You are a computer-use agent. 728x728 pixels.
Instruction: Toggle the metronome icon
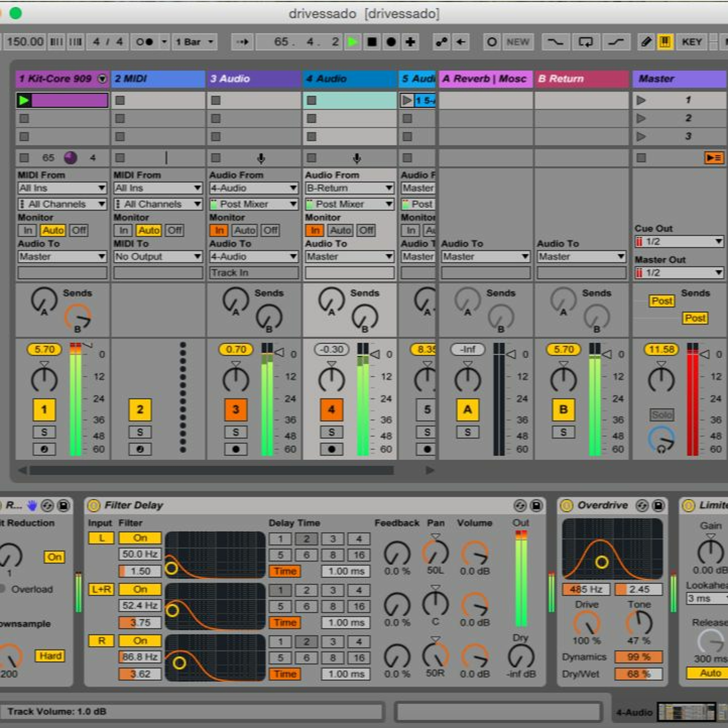tap(144, 42)
